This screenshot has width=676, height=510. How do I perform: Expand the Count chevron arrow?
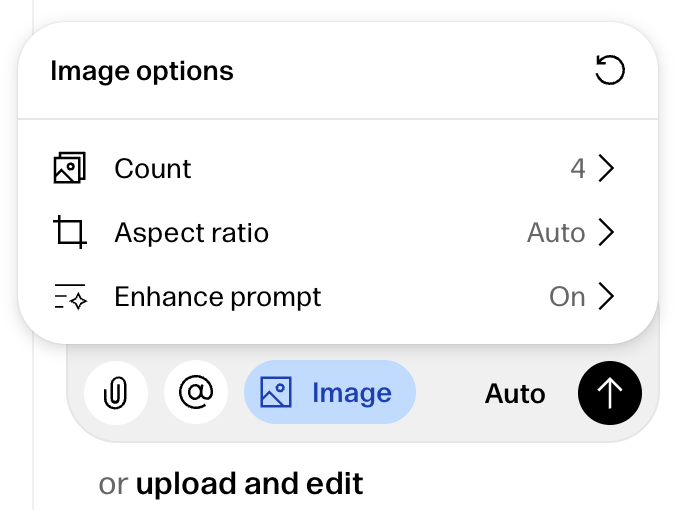(x=605, y=168)
